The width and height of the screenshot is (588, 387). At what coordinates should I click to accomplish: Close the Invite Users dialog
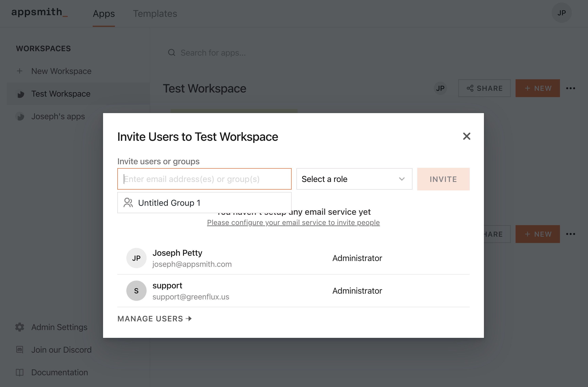466,136
